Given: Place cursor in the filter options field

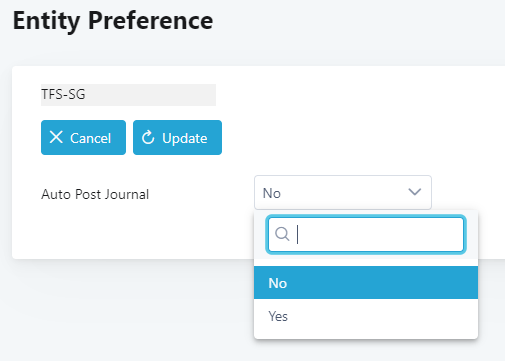Looking at the screenshot, I should 366,234.
